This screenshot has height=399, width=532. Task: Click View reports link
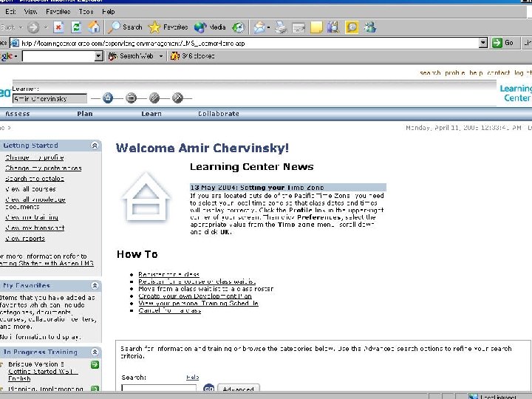[x=25, y=239]
